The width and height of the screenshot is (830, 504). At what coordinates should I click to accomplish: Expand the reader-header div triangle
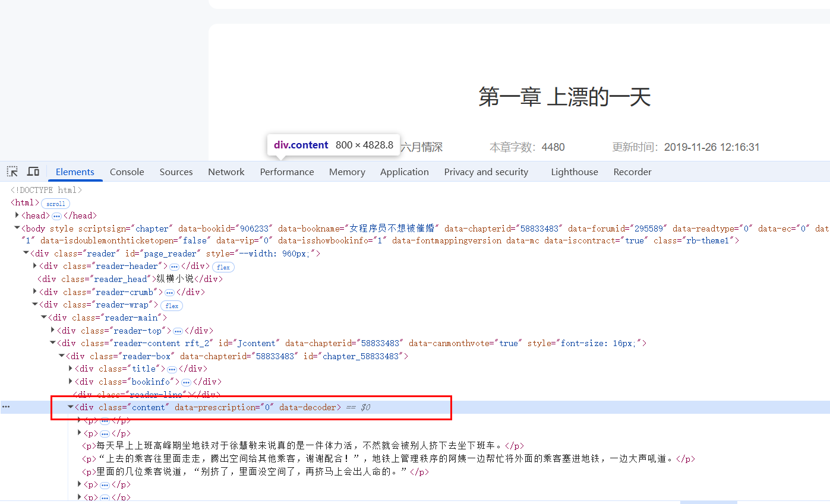35,266
